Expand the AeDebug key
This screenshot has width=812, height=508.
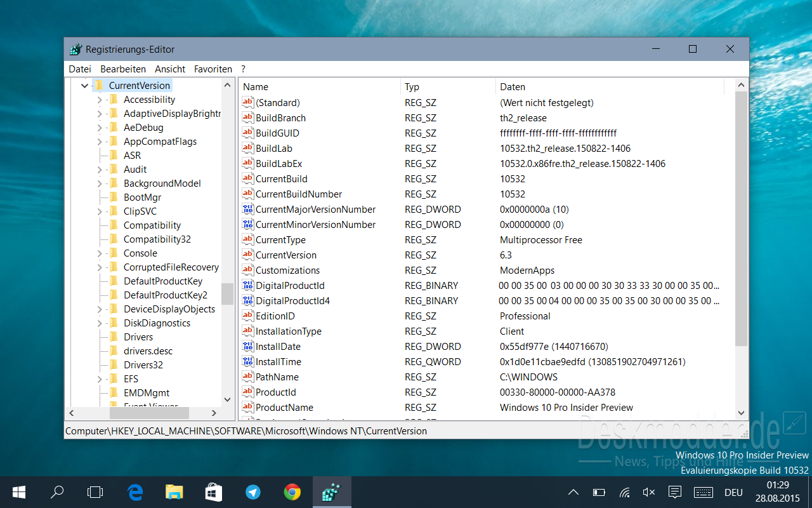point(100,128)
